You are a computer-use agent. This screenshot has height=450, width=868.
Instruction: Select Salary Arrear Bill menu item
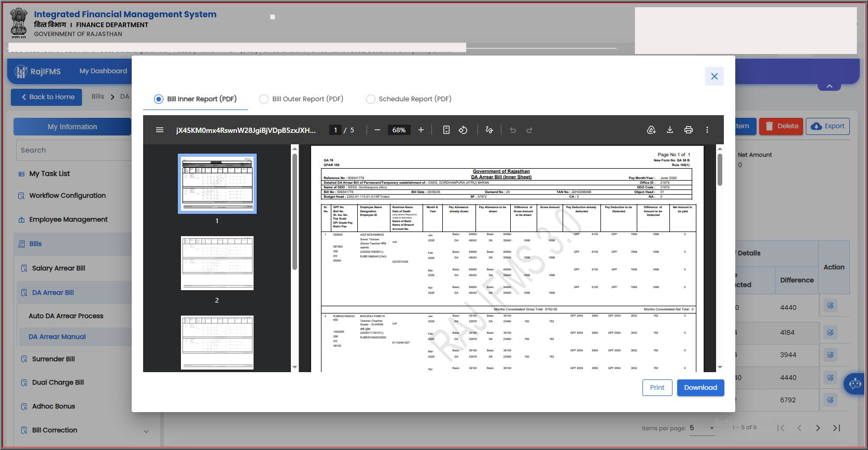click(59, 268)
